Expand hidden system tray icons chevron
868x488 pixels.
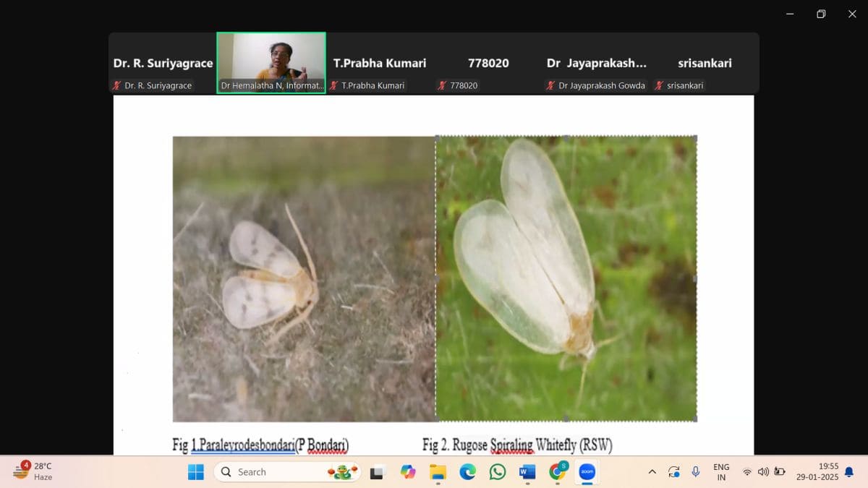coord(652,472)
